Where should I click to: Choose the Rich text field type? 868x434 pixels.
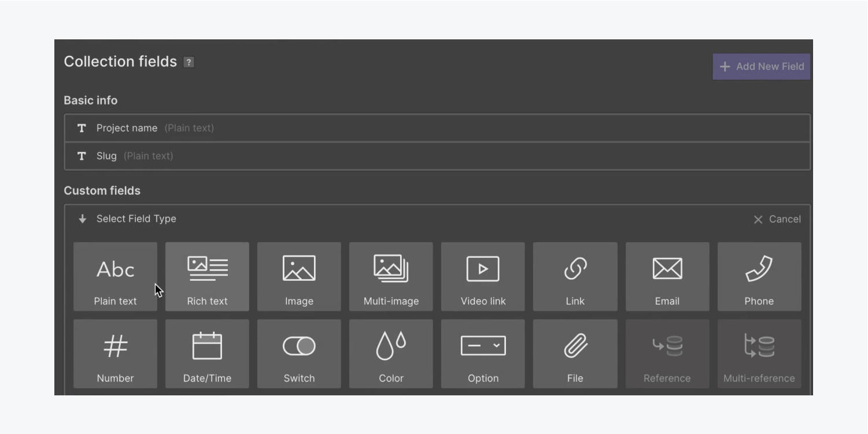(207, 277)
